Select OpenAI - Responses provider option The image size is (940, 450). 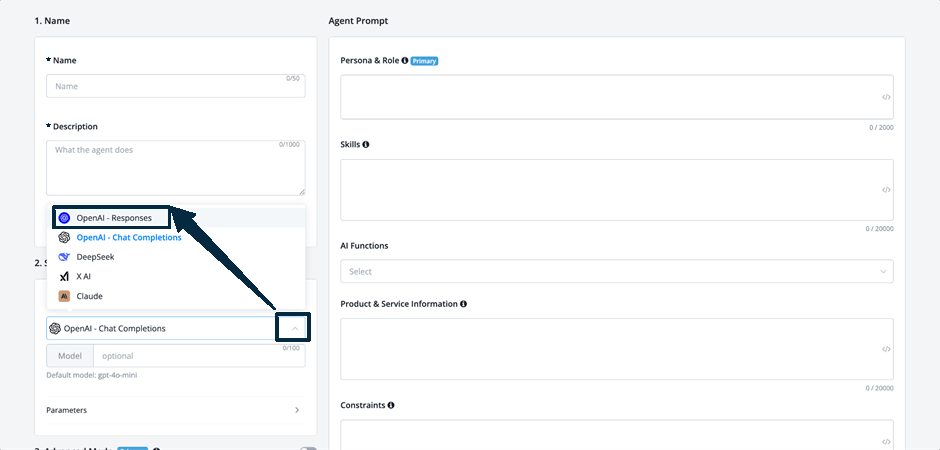tap(176, 218)
